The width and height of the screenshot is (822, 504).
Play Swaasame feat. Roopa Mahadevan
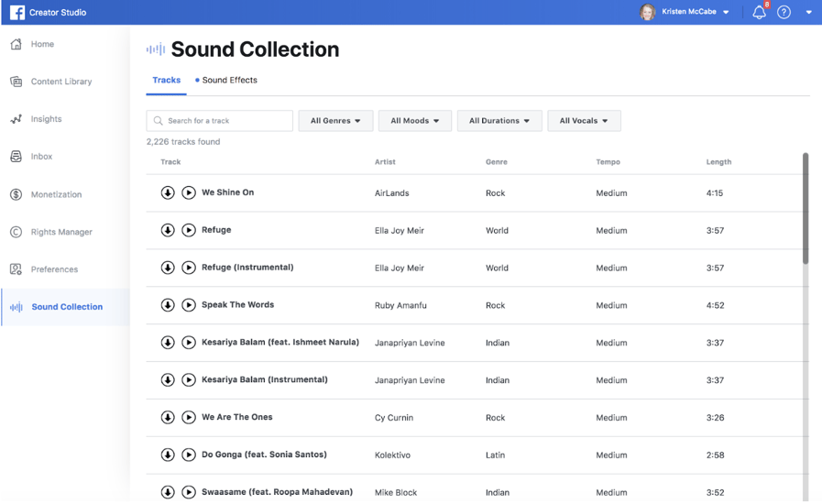(189, 492)
